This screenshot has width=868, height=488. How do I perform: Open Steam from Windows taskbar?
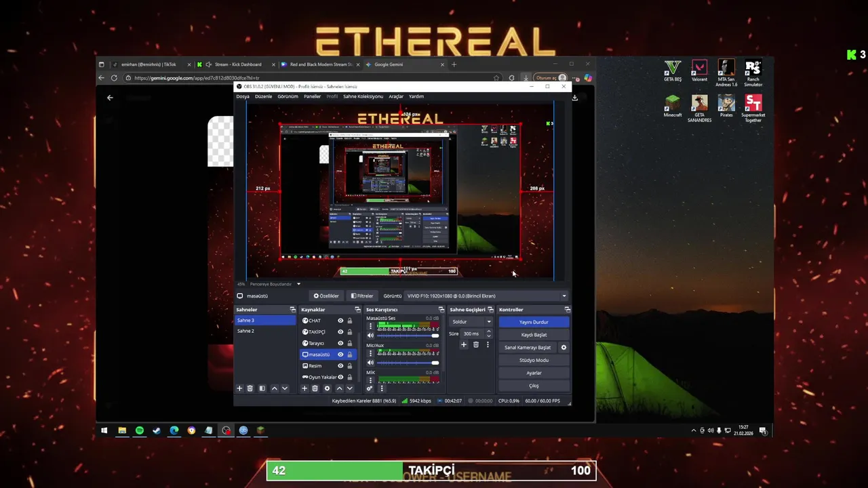[157, 430]
